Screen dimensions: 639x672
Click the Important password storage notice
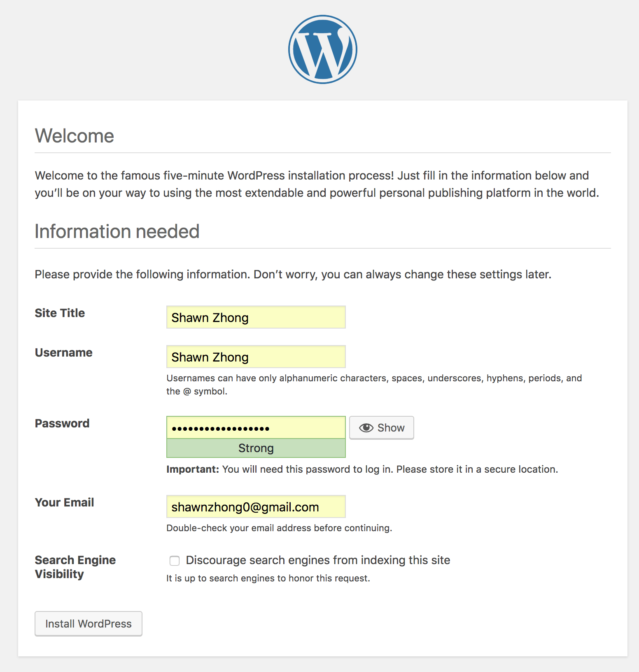pyautogui.click(x=362, y=469)
